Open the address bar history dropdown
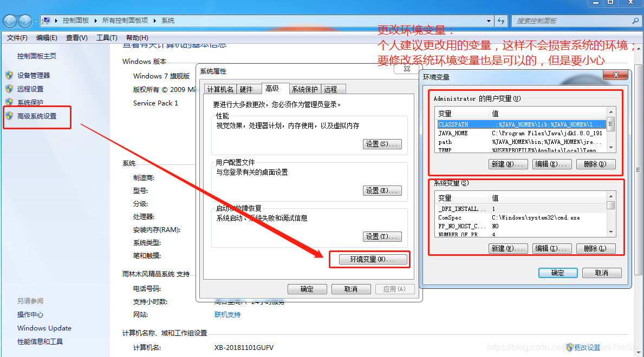The width and height of the screenshot is (644, 357). click(489, 21)
